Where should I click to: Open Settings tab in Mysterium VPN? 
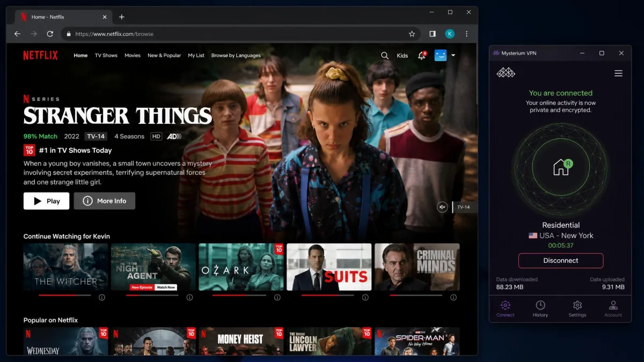pyautogui.click(x=577, y=308)
